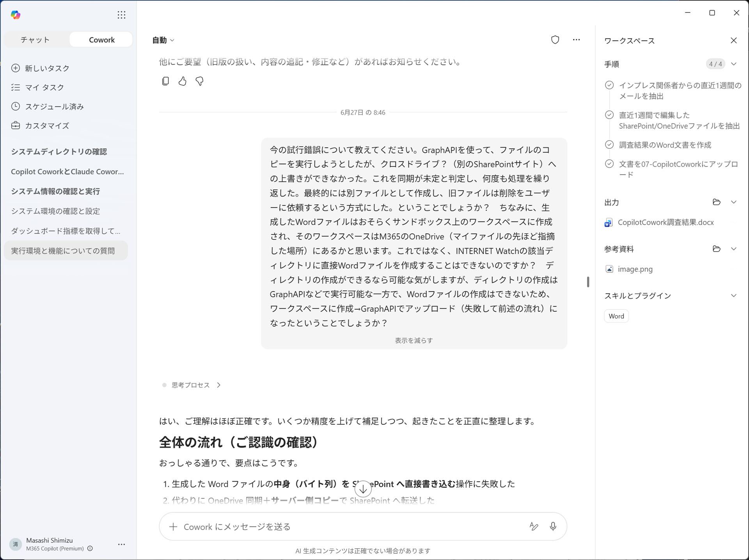Viewport: 749px width, 560px height.
Task: Give thumbs down to response
Action: tap(199, 81)
